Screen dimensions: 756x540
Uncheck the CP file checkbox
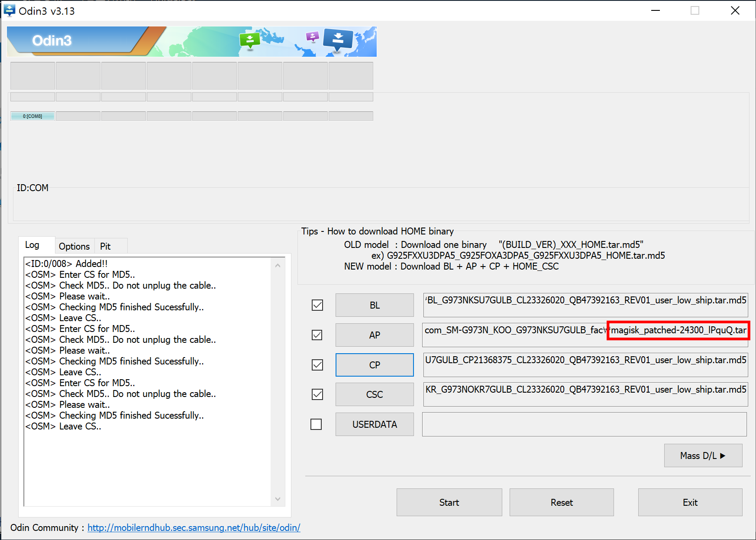(317, 365)
